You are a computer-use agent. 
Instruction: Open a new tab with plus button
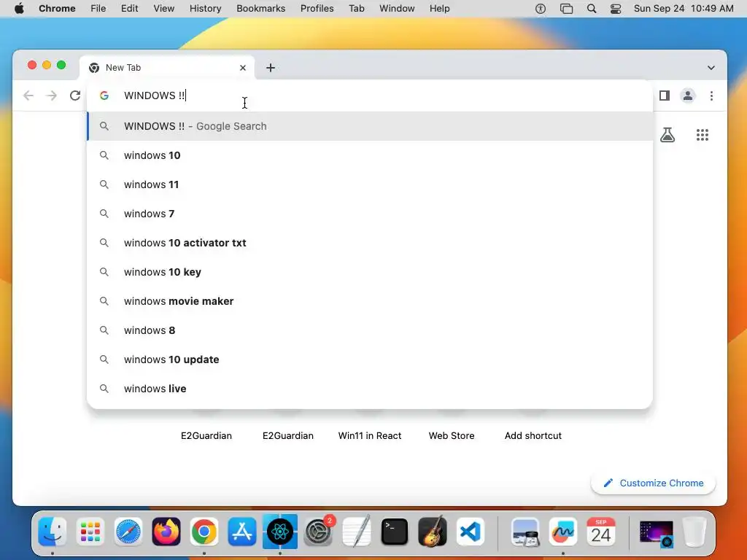point(271,68)
